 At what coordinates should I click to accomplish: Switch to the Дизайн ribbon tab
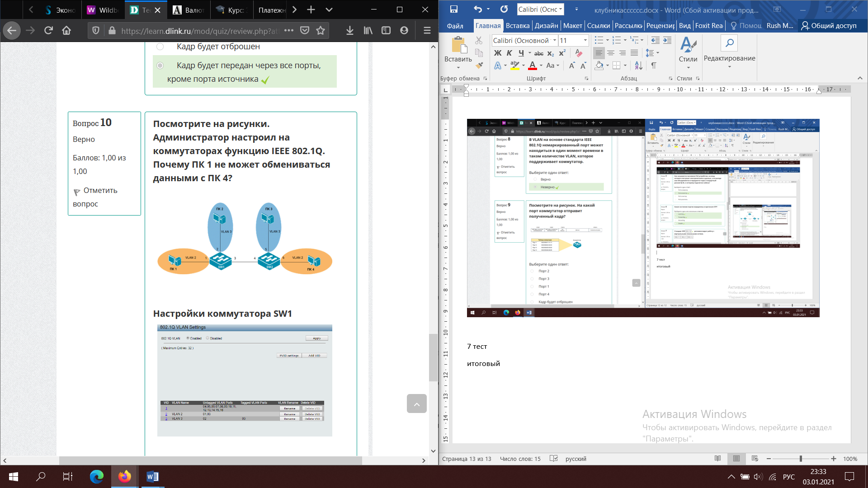(546, 26)
